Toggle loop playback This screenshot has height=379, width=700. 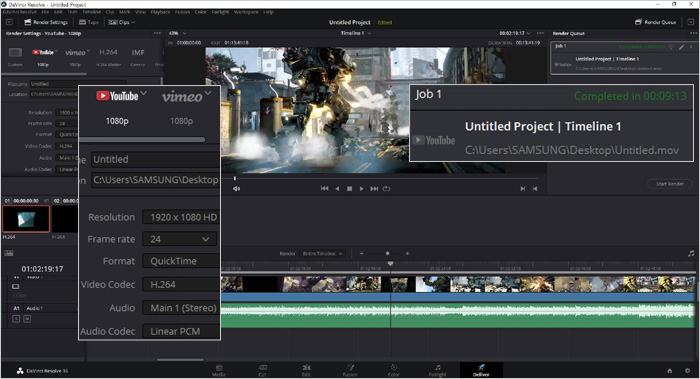pos(387,189)
